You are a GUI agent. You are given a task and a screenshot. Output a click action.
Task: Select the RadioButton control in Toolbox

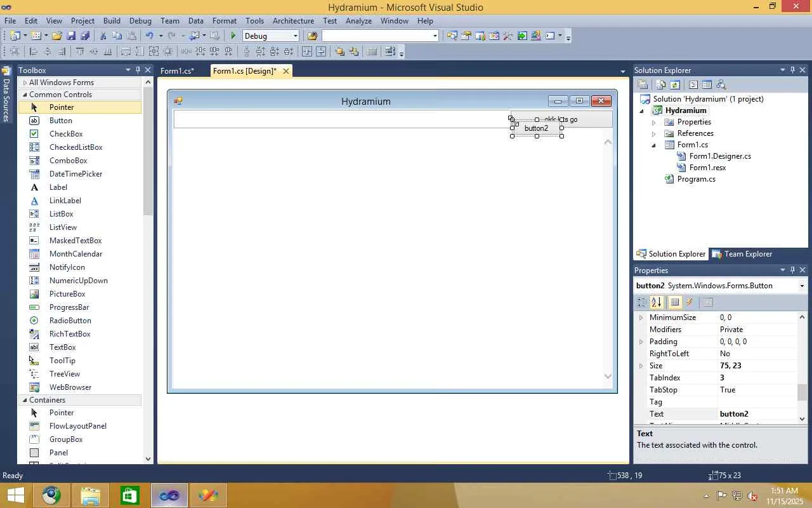tap(79, 321)
